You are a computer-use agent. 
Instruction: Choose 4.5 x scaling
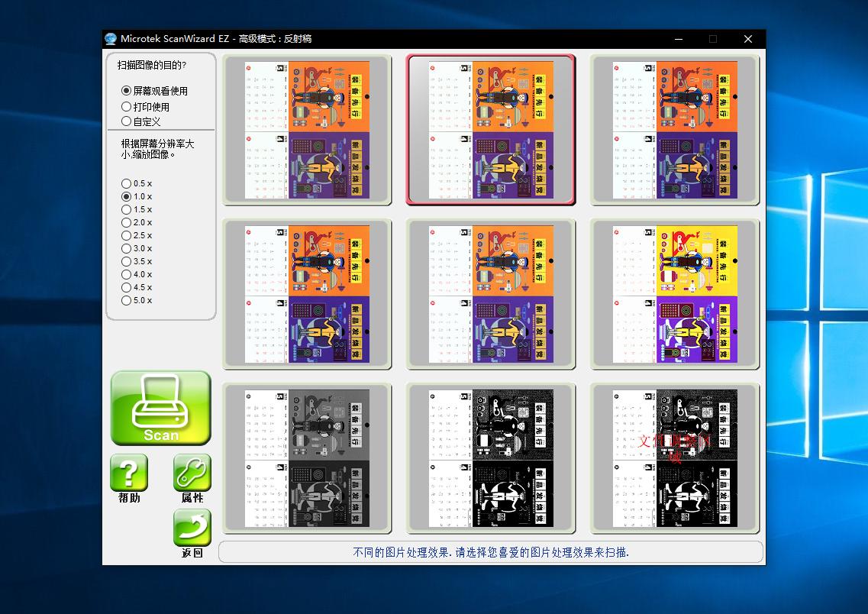(136, 287)
